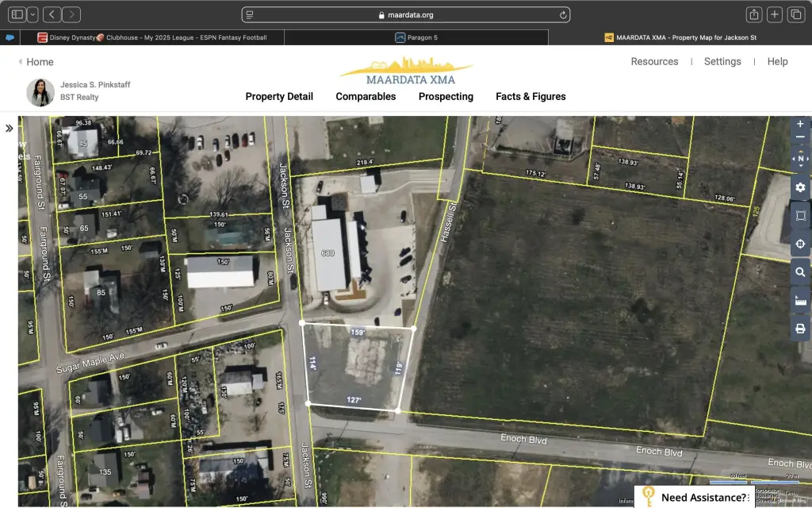Viewport: 812px width, 508px height.
Task: Open map settings gear
Action: (x=799, y=187)
